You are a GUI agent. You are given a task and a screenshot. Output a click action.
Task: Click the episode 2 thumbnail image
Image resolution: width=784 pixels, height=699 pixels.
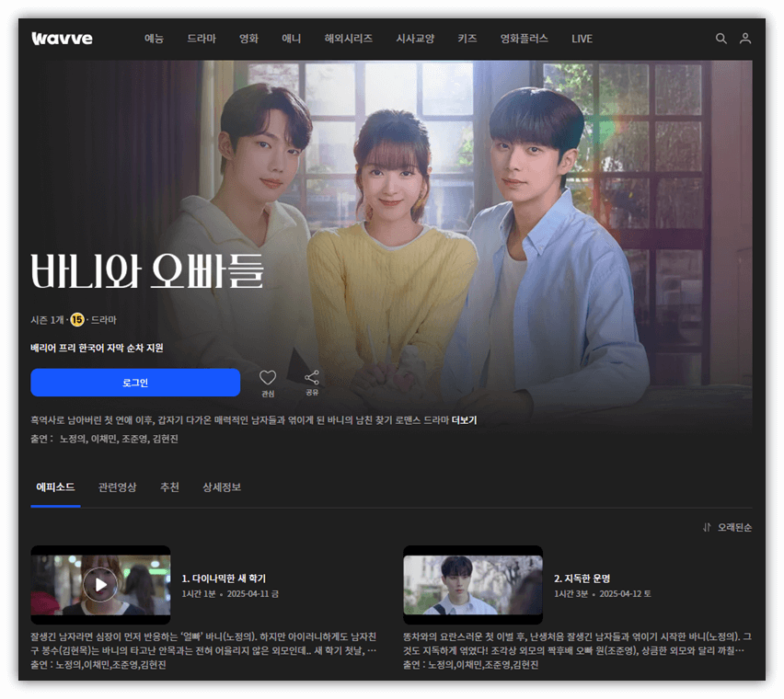[472, 584]
